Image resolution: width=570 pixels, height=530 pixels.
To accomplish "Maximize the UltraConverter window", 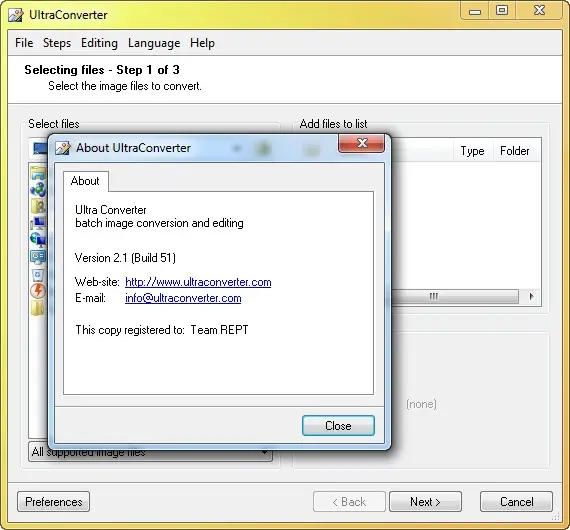I will click(502, 10).
